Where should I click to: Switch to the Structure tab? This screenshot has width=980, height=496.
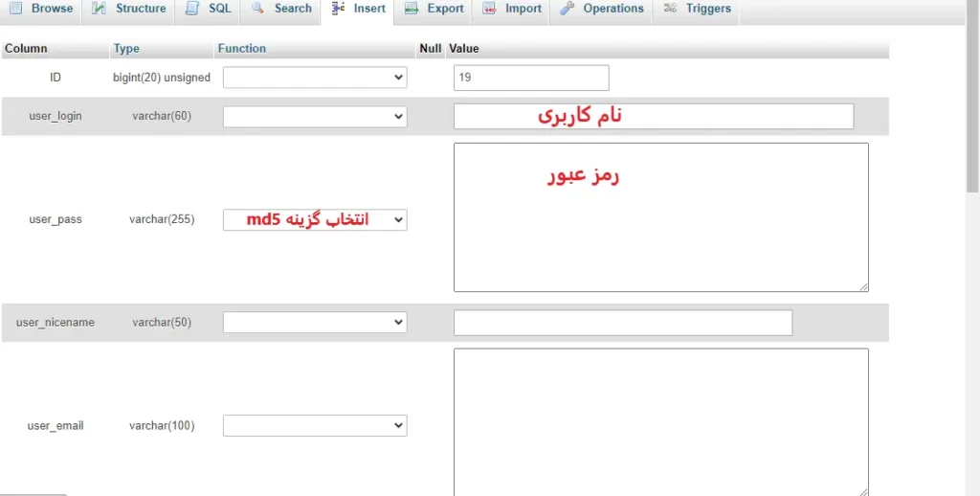click(128, 9)
